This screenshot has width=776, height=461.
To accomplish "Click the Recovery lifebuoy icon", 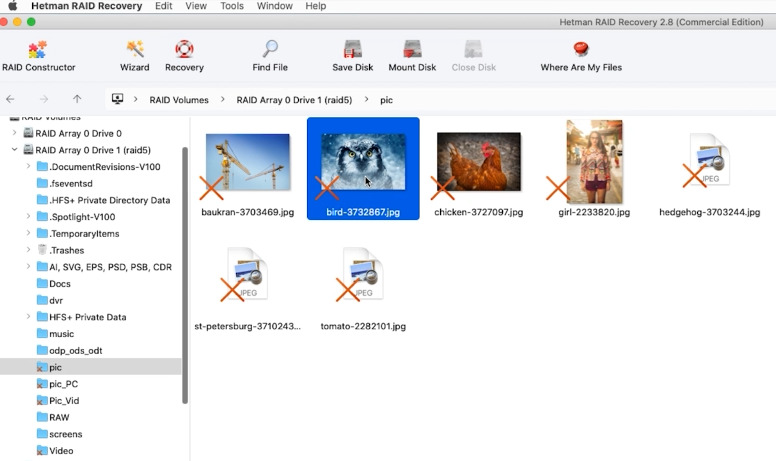I will [184, 49].
